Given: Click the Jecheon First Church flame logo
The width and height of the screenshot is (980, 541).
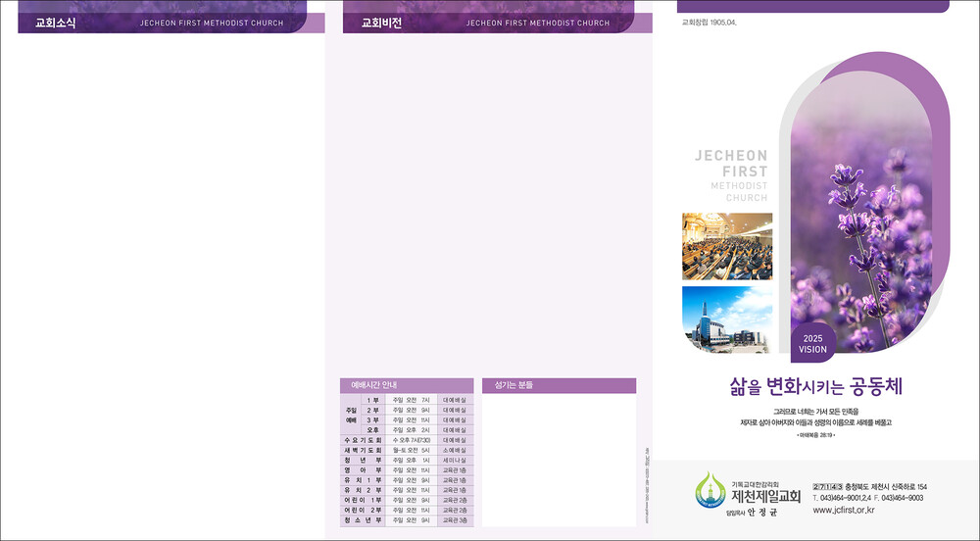Looking at the screenshot, I should point(710,489).
